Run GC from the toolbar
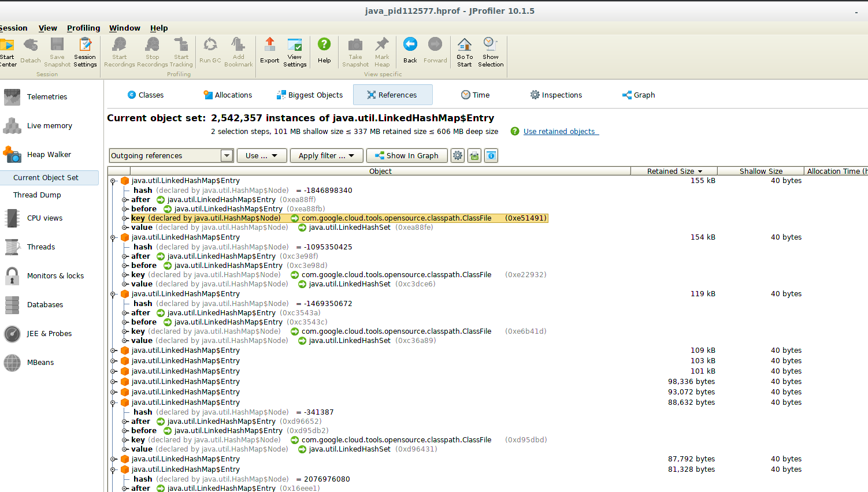This screenshot has height=492, width=868. pos(210,51)
